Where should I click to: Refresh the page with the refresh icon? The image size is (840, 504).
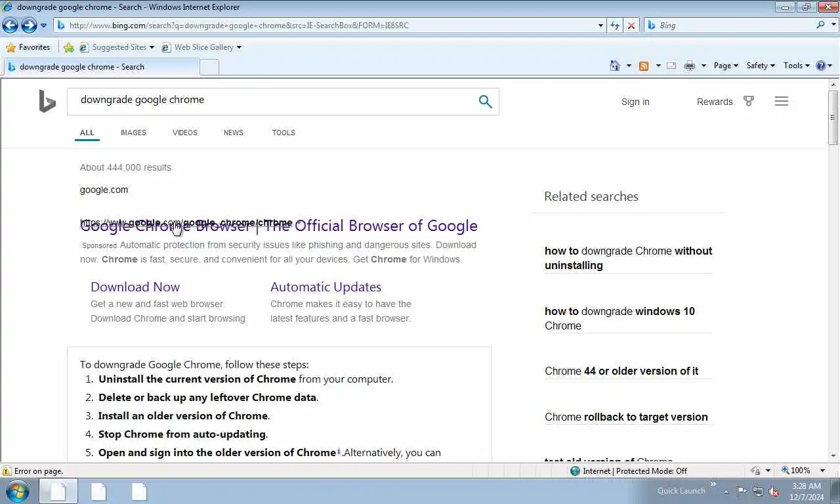tap(615, 26)
